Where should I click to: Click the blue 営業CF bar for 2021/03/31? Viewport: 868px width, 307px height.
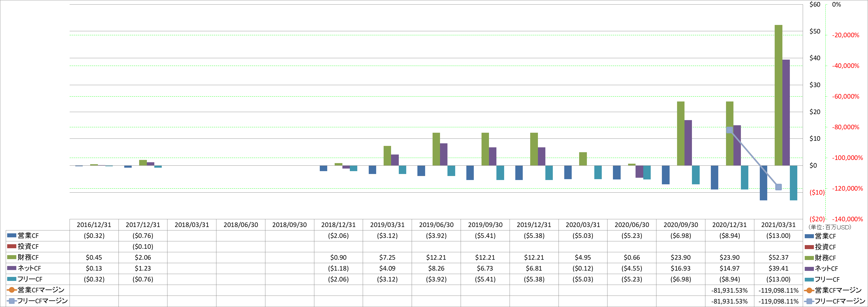tap(763, 183)
